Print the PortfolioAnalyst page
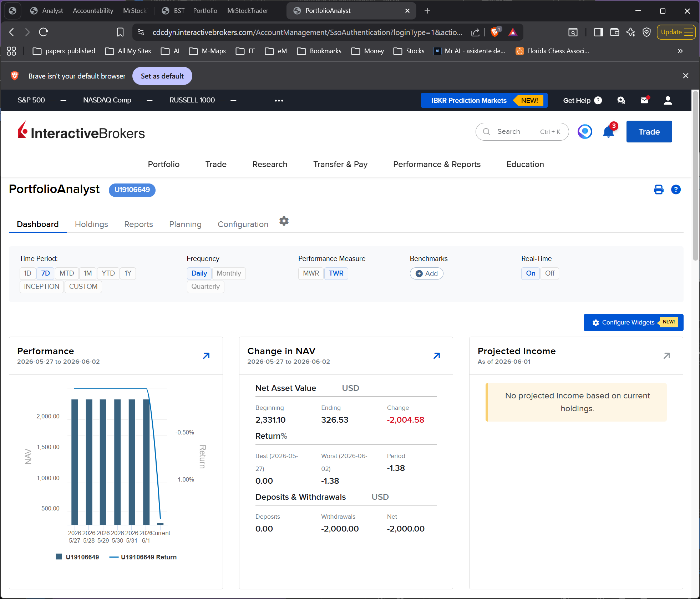The height and width of the screenshot is (599, 700). (x=659, y=190)
